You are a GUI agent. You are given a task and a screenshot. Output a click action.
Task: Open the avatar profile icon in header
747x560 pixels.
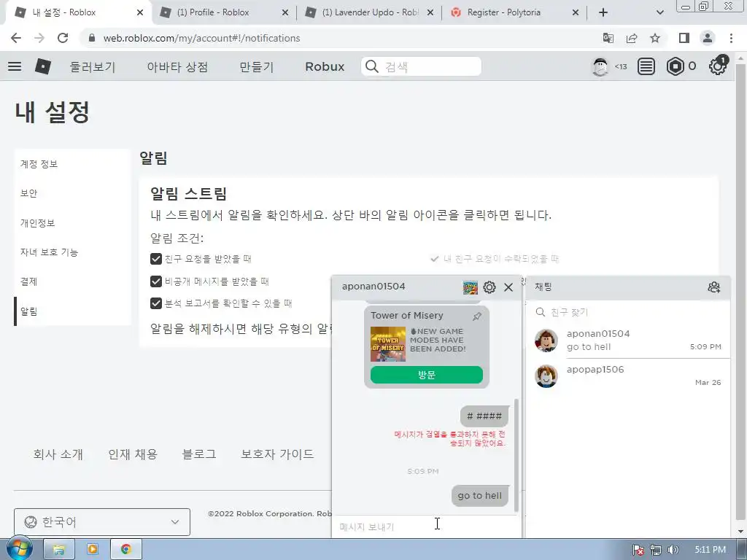600,66
